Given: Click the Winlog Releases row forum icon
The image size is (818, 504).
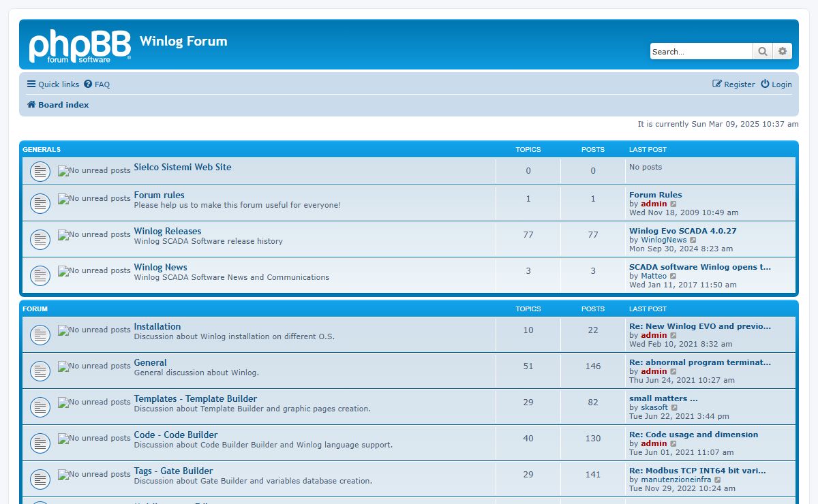Looking at the screenshot, I should [40, 239].
